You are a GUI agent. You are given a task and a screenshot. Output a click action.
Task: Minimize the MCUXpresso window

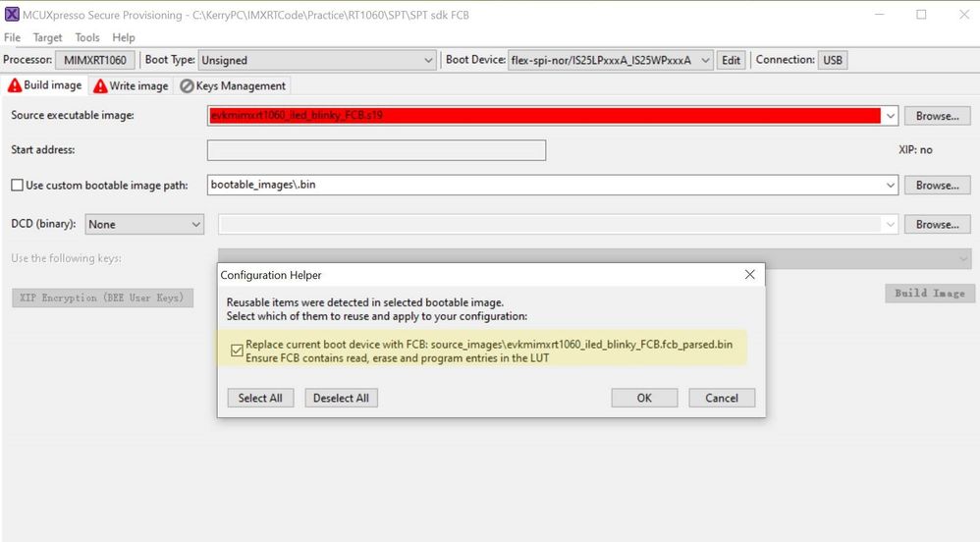point(879,15)
